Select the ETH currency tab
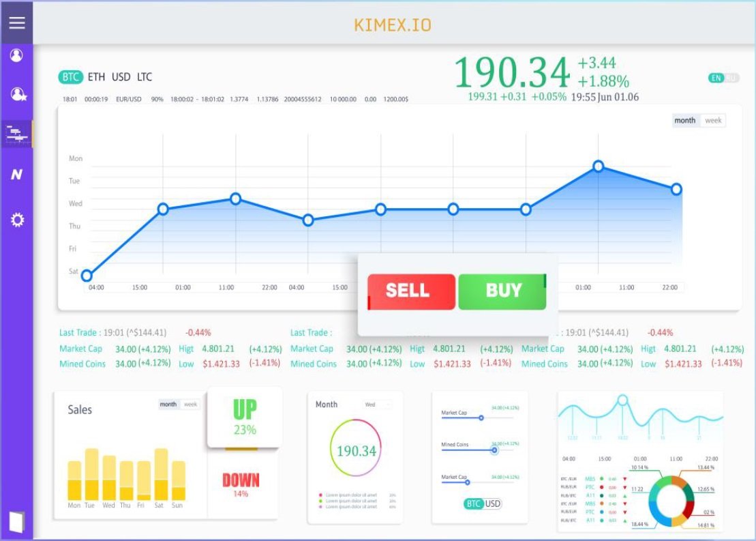Screen dimensions: 756x541 coord(96,77)
